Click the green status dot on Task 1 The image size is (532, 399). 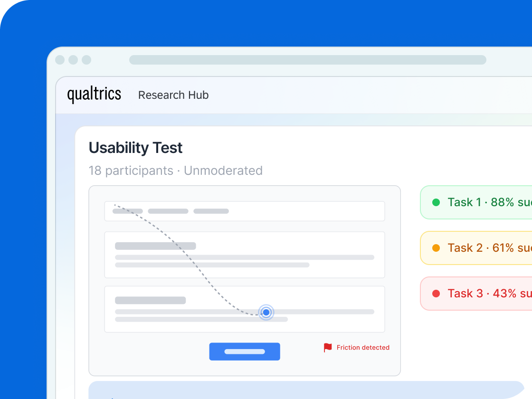tap(437, 202)
